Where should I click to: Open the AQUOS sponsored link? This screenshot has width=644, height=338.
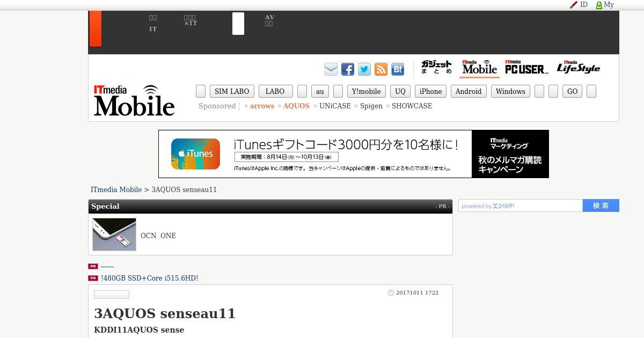296,106
